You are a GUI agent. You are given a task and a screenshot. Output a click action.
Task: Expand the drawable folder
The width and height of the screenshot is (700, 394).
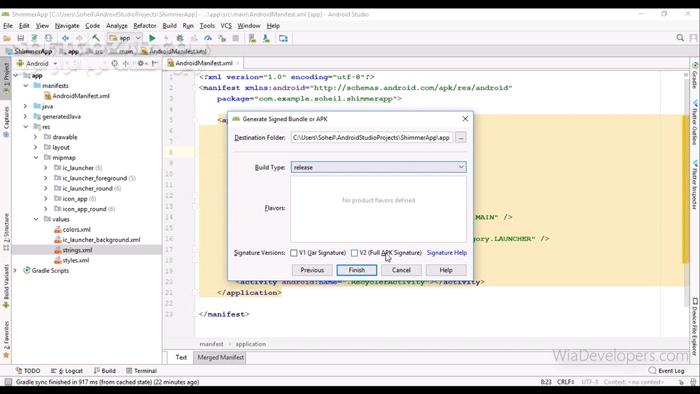tap(36, 137)
